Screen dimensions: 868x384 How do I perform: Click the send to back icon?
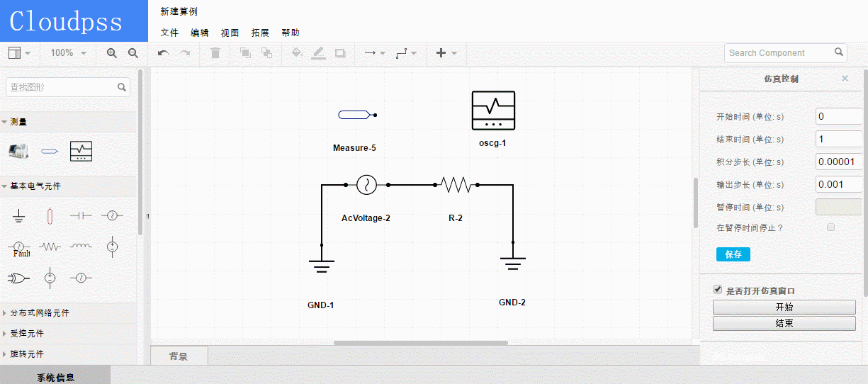click(x=266, y=53)
